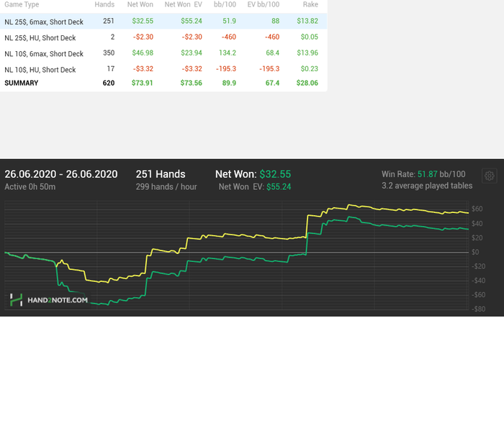
Task: Click the 26.06.2020 - 26.06.2020 date range
Action: tap(61, 174)
